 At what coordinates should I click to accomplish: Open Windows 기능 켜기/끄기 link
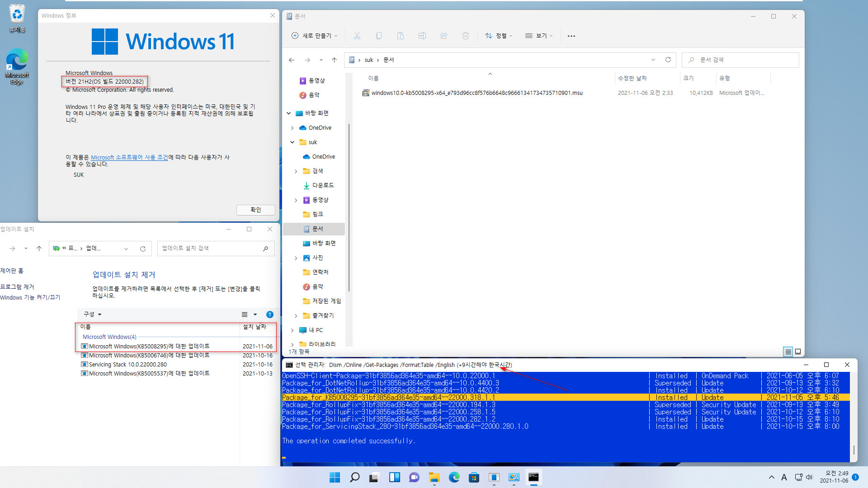(30, 298)
